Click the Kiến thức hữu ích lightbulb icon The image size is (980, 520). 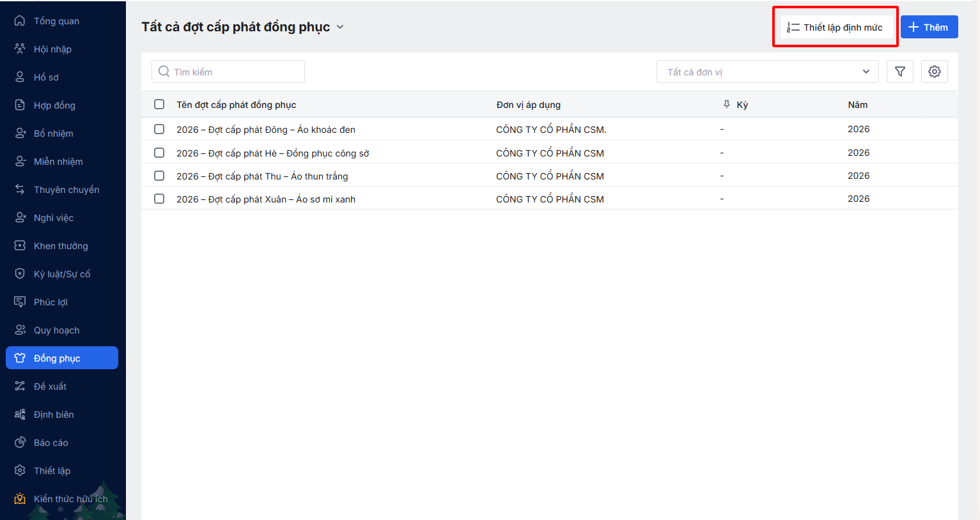20,498
